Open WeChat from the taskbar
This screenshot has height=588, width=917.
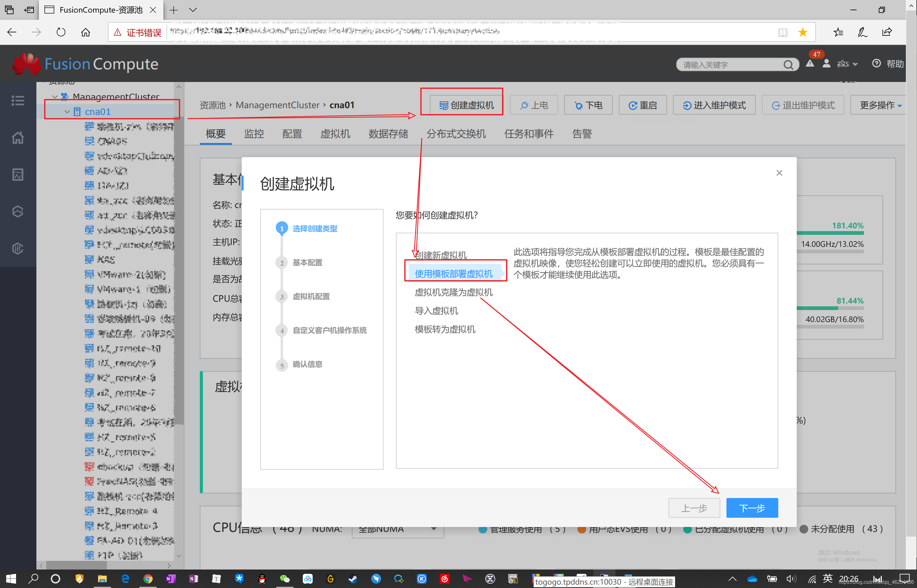pos(285,579)
